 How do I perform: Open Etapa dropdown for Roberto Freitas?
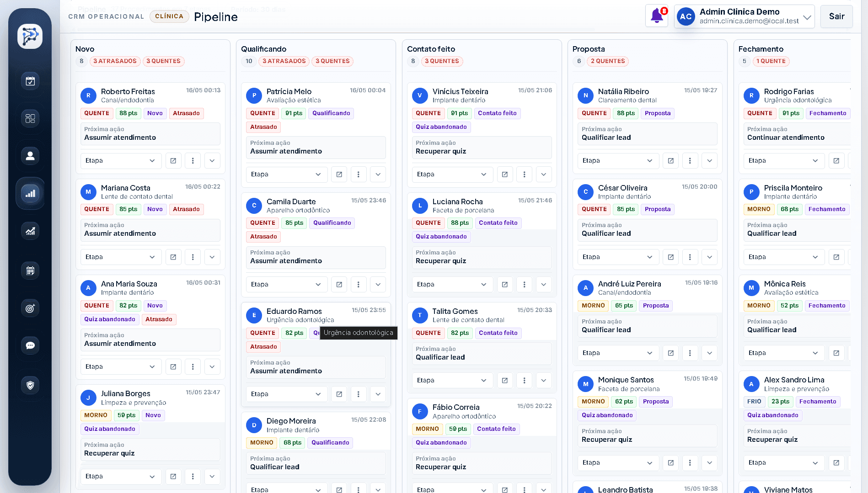(x=121, y=161)
